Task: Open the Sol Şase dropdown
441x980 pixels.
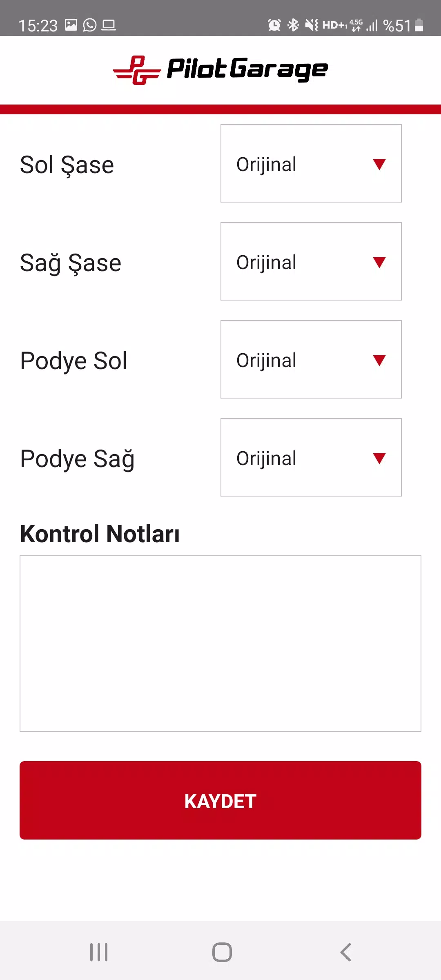Action: 311,164
